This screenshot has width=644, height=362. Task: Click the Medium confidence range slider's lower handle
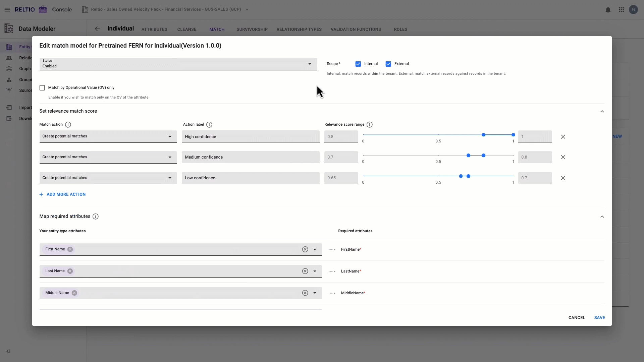point(468,156)
